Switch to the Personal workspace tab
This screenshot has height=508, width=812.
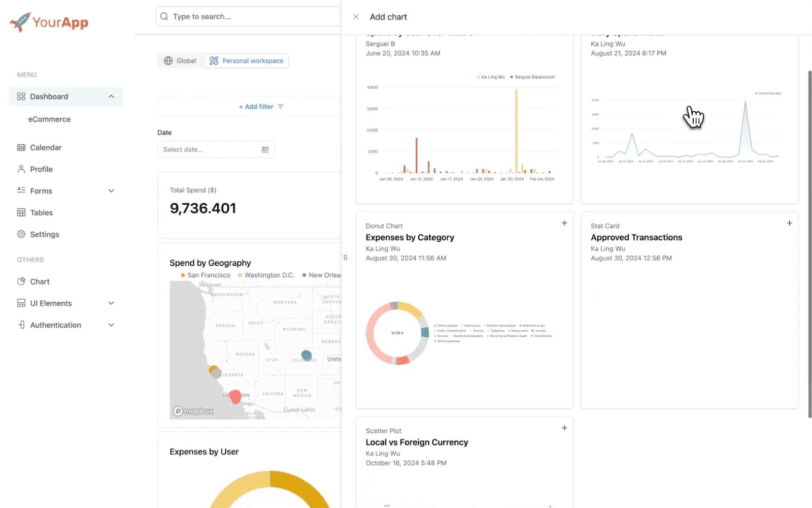pos(246,60)
